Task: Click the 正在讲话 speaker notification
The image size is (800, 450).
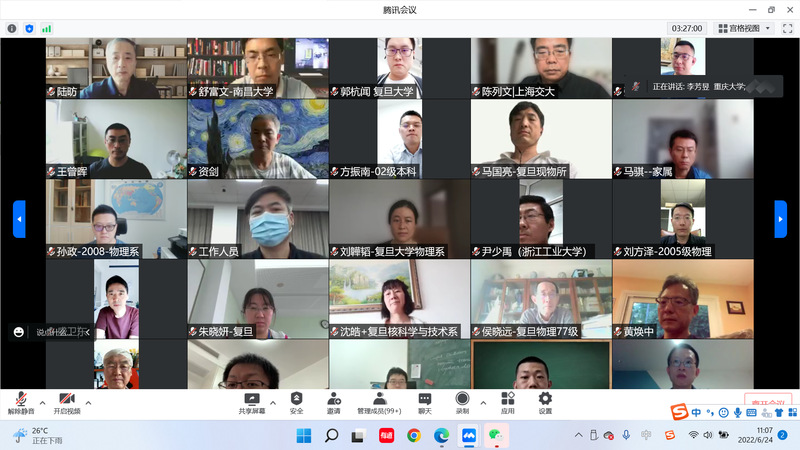Action: coord(705,86)
